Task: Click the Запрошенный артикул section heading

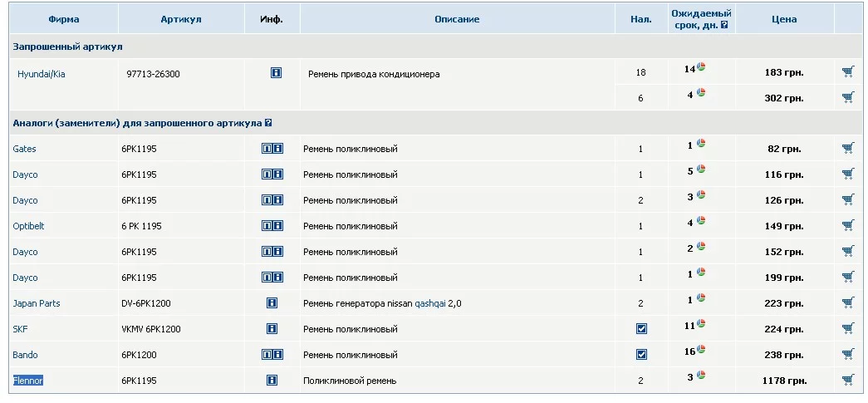Action: (x=67, y=47)
